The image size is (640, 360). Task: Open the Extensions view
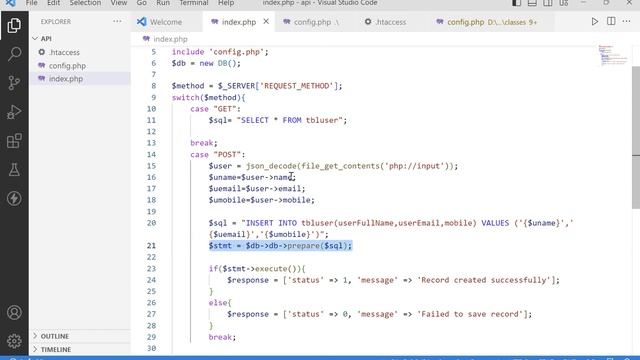point(14,141)
